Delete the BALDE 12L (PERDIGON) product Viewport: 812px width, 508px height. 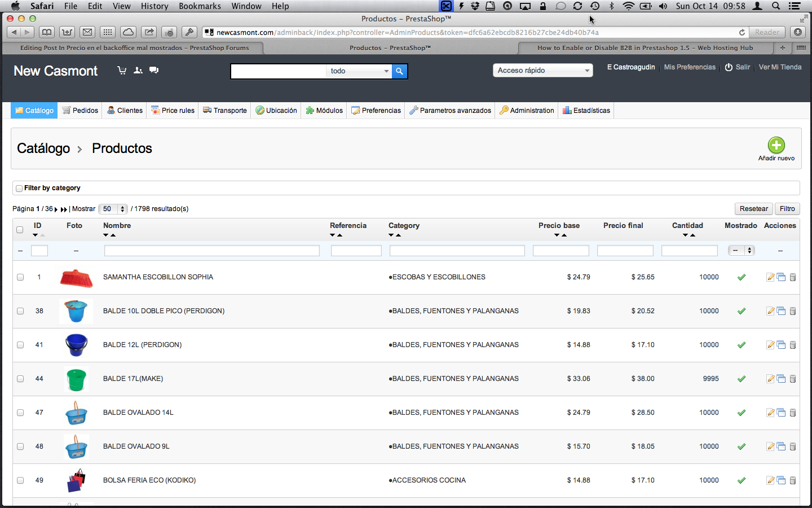coord(793,345)
